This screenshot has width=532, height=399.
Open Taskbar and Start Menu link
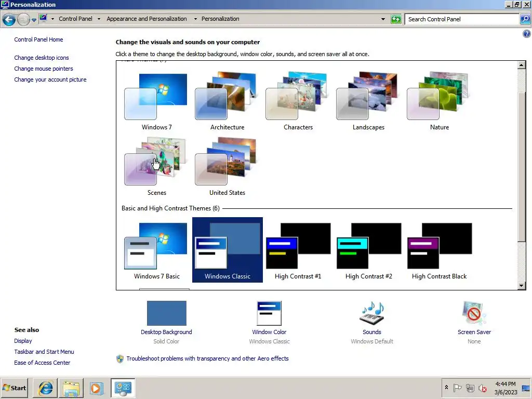pos(44,352)
